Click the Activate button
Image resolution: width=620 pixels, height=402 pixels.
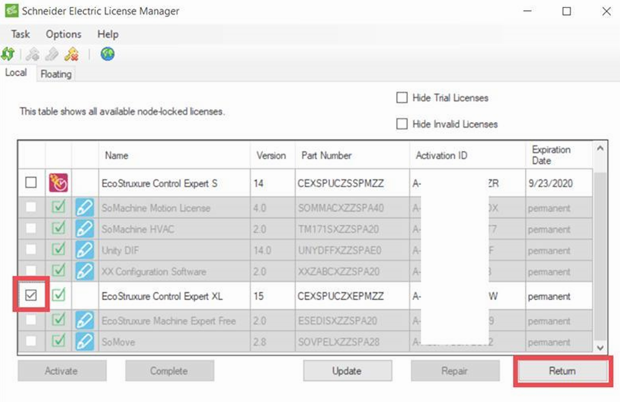[62, 371]
